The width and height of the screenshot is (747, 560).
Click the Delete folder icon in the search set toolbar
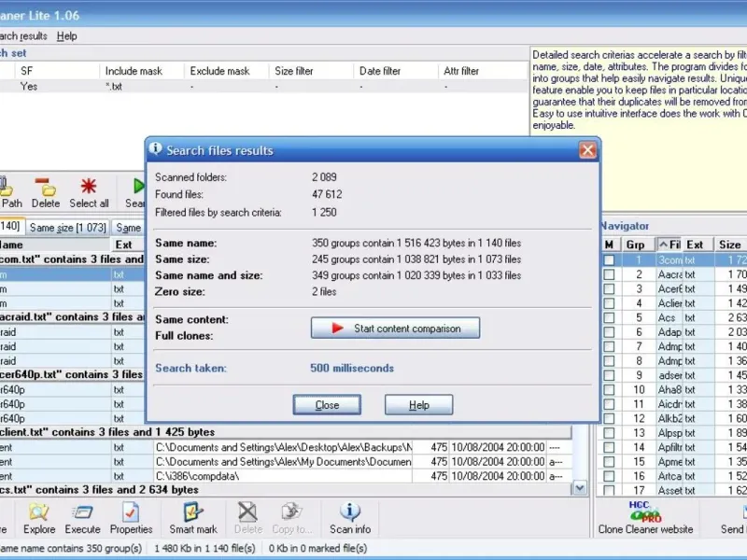pos(45,188)
